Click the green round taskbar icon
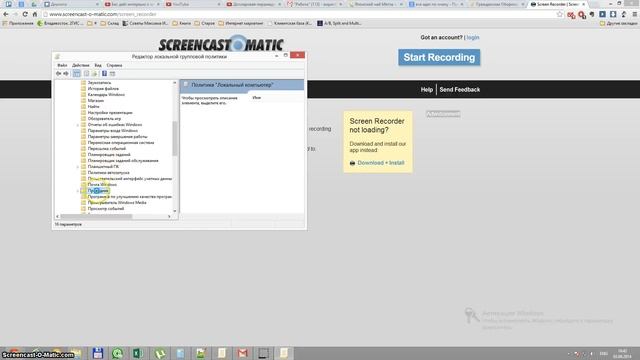The image size is (640, 360). (118, 353)
